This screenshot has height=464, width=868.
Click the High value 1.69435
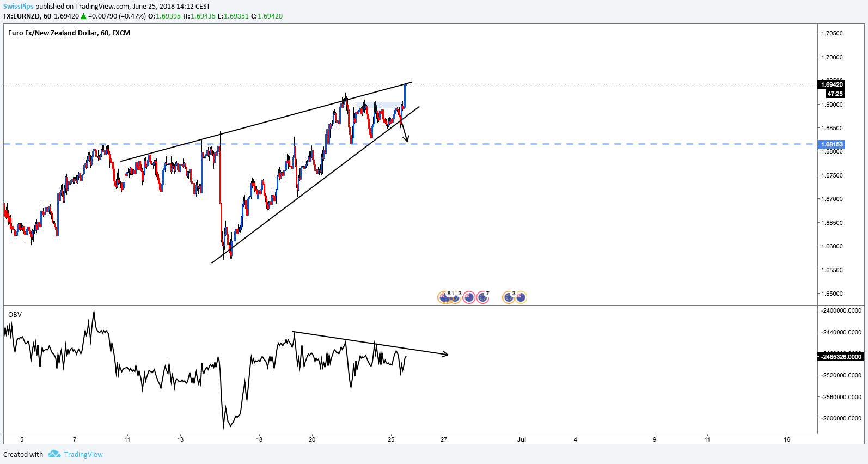tap(203, 16)
